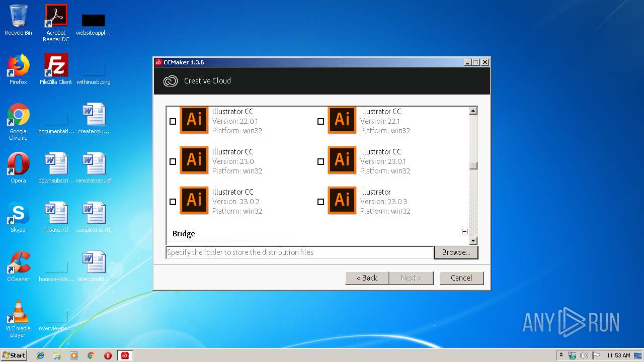Check the Illustrator CC 22.1 checkbox
The width and height of the screenshot is (644, 362).
coord(320,121)
